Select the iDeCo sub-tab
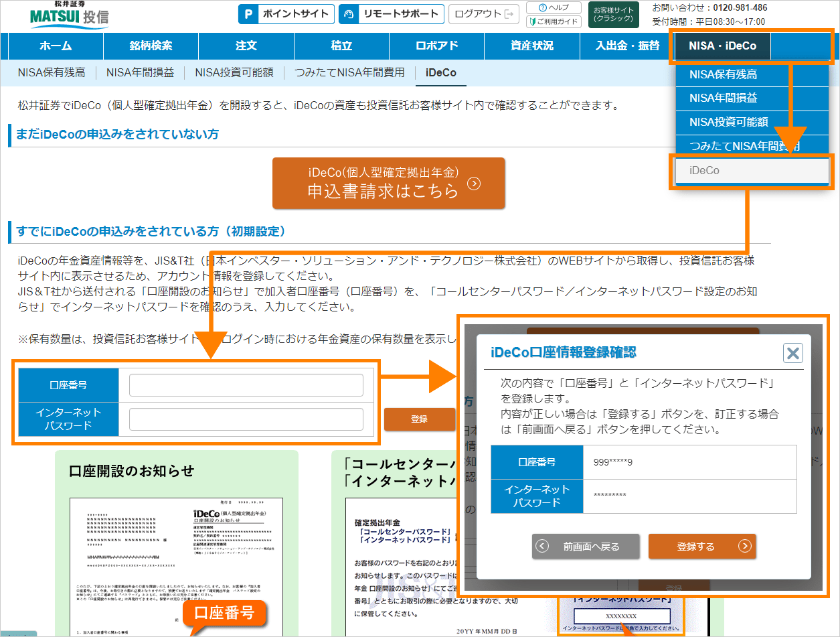This screenshot has height=637, width=840. tap(441, 72)
